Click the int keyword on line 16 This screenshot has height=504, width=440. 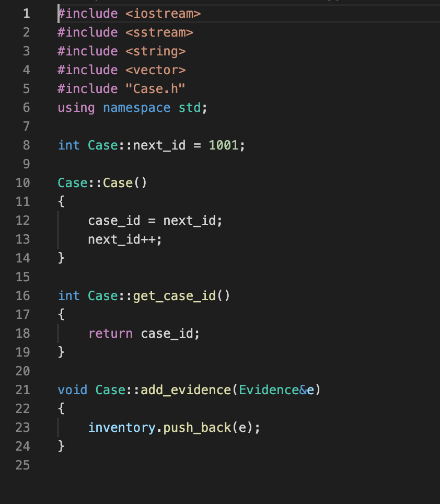[x=69, y=296]
